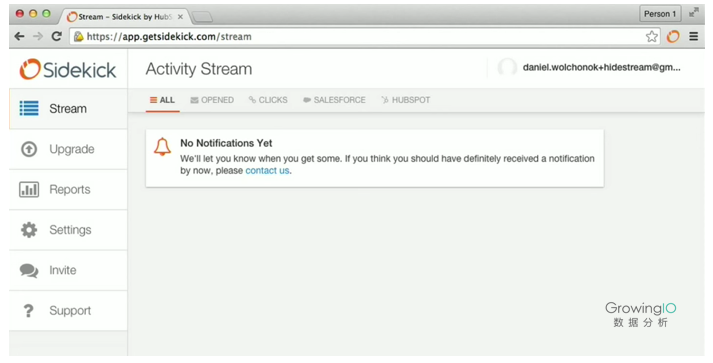This screenshot has height=363, width=713.
Task: Click the Upgrade arrow icon
Action: (x=29, y=149)
